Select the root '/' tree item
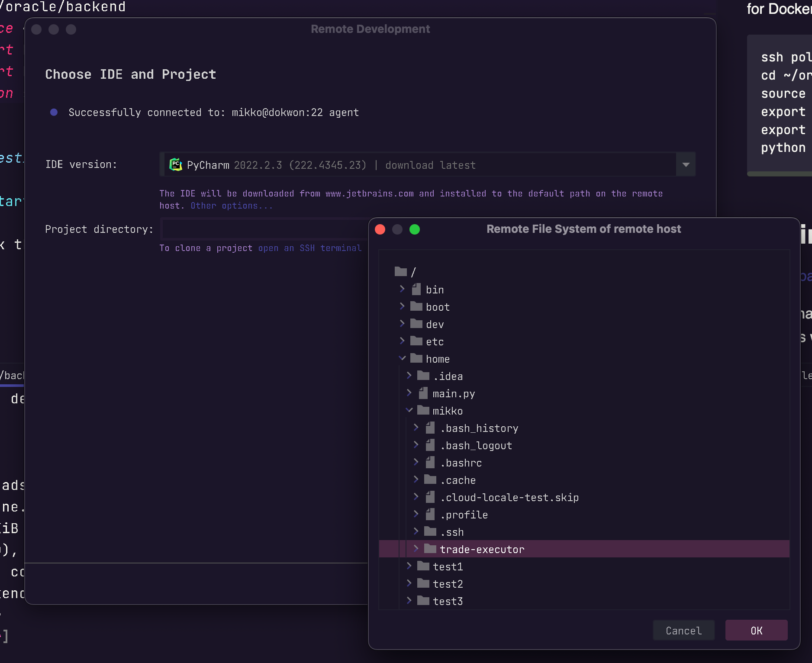This screenshot has width=812, height=663. [x=413, y=272]
